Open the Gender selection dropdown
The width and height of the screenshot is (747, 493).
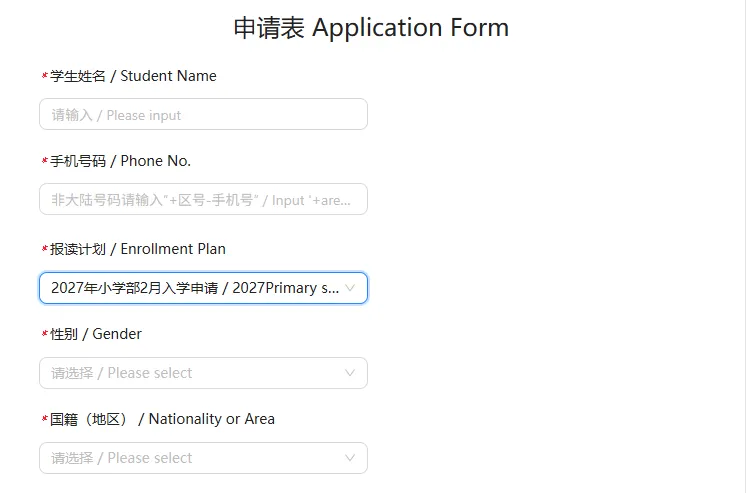pyautogui.click(x=203, y=373)
